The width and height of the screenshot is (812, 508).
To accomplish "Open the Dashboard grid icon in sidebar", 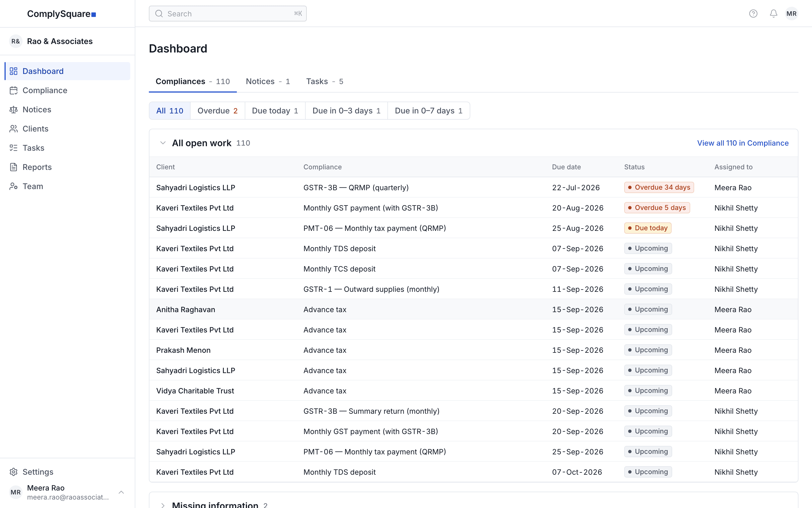I will pos(14,71).
